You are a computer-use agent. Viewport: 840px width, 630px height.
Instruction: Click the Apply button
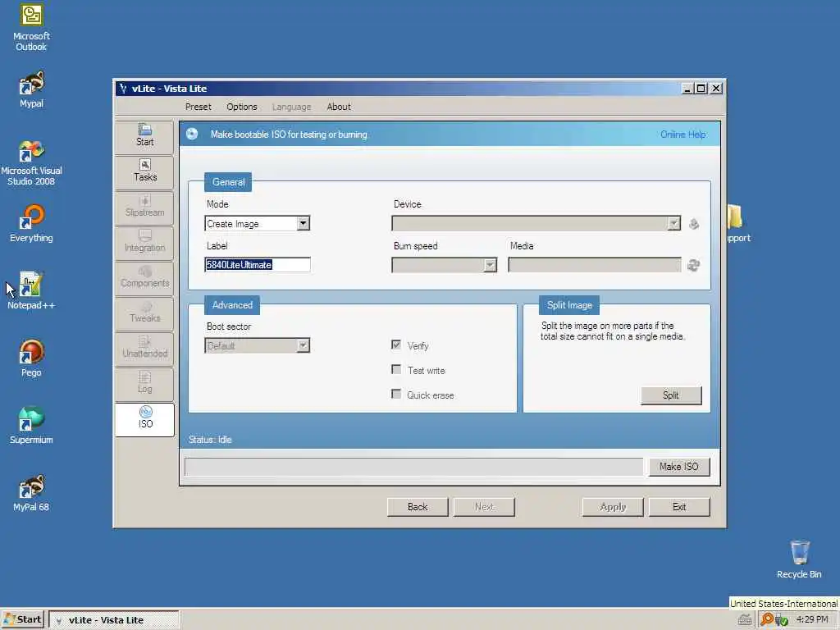pyautogui.click(x=613, y=507)
